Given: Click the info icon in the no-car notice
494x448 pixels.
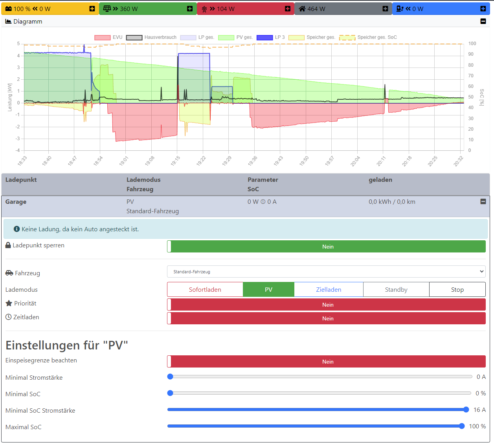Looking at the screenshot, I should [x=17, y=229].
